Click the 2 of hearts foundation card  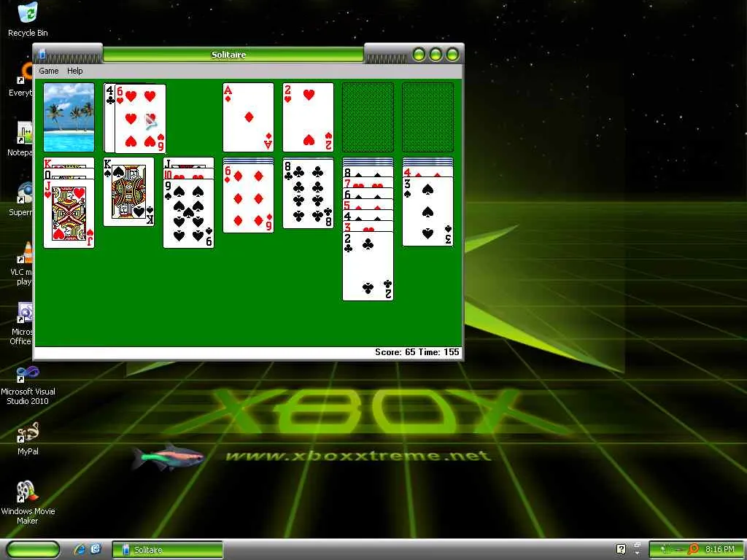point(309,117)
